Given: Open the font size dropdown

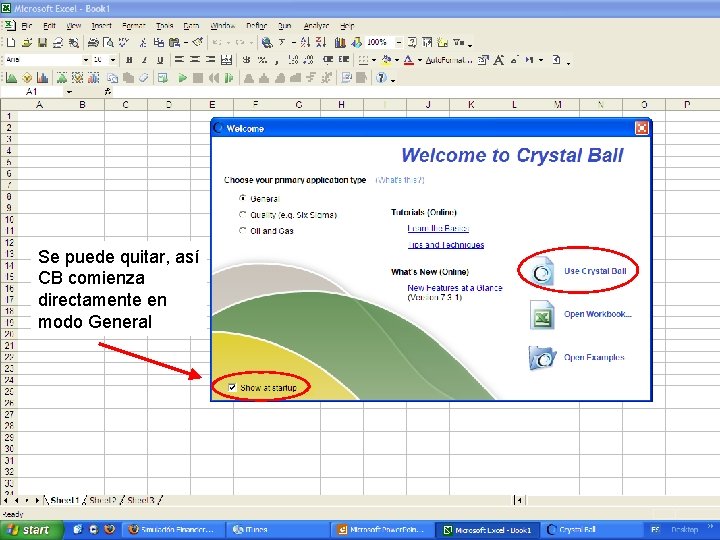Looking at the screenshot, I should click(112, 60).
